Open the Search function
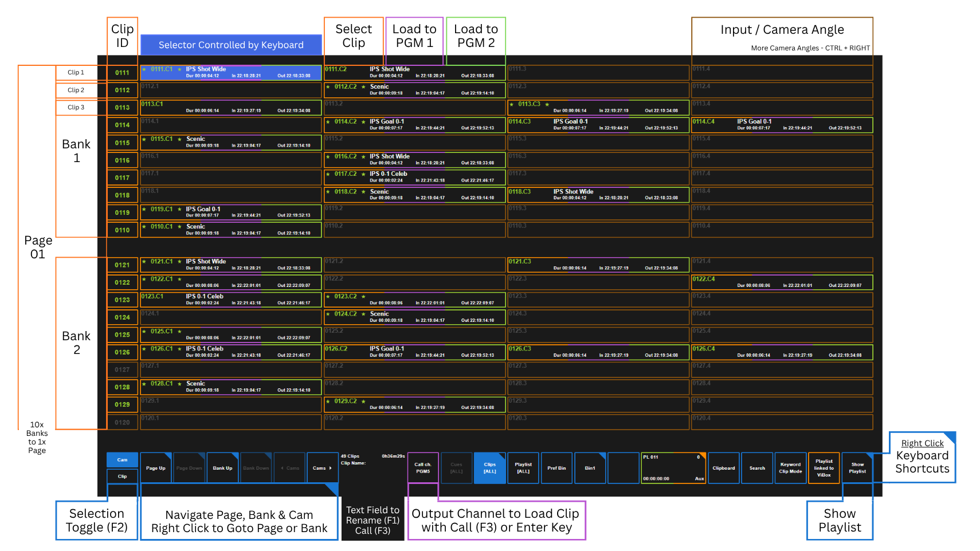 coord(757,468)
